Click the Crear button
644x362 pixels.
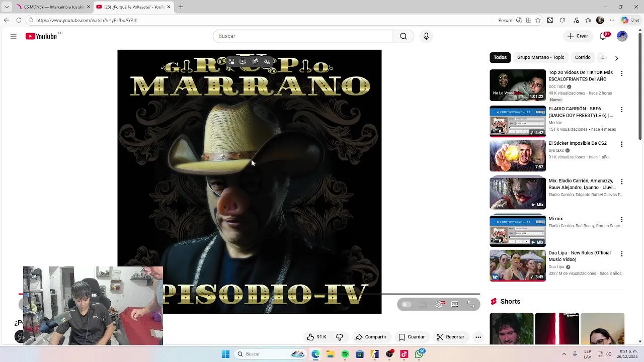click(578, 36)
